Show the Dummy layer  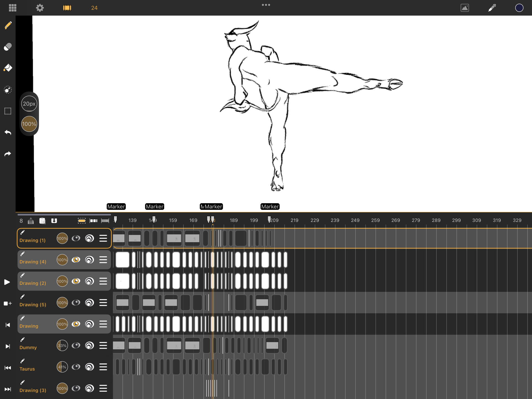point(76,345)
